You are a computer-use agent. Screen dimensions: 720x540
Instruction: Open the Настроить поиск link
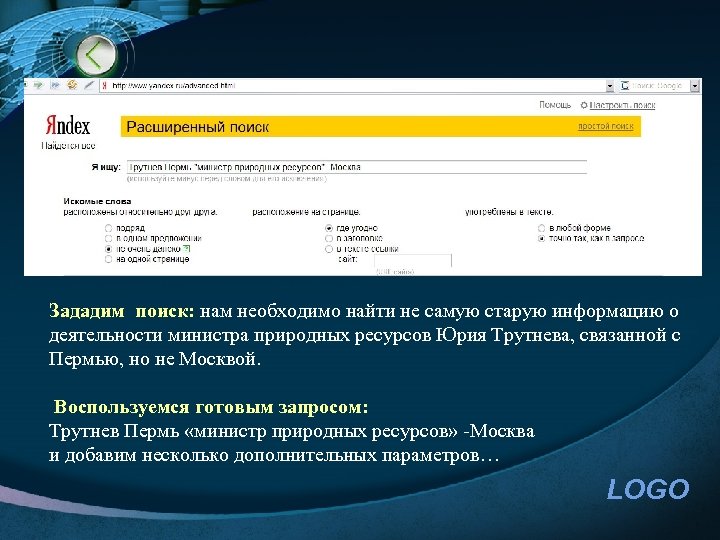tap(622, 105)
